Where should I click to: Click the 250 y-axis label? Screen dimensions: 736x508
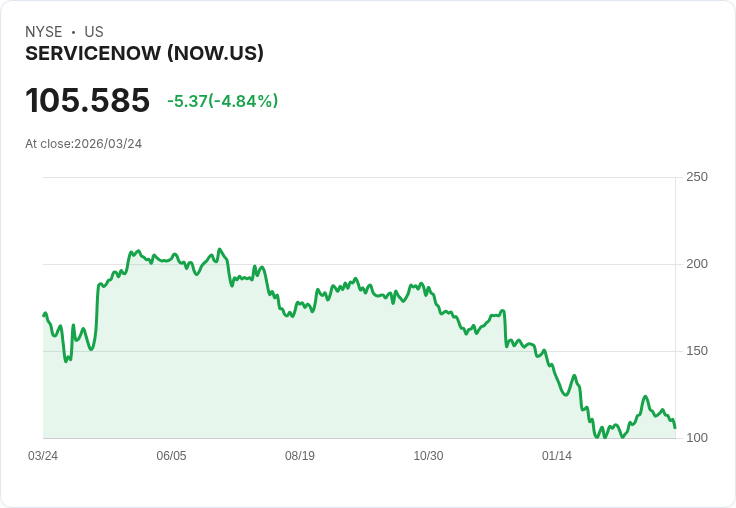tap(697, 177)
